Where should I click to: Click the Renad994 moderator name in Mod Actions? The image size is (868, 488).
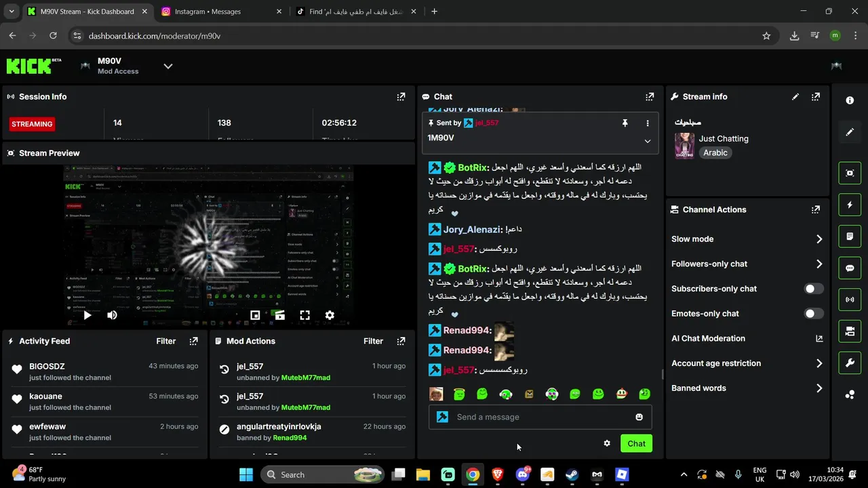(290, 438)
